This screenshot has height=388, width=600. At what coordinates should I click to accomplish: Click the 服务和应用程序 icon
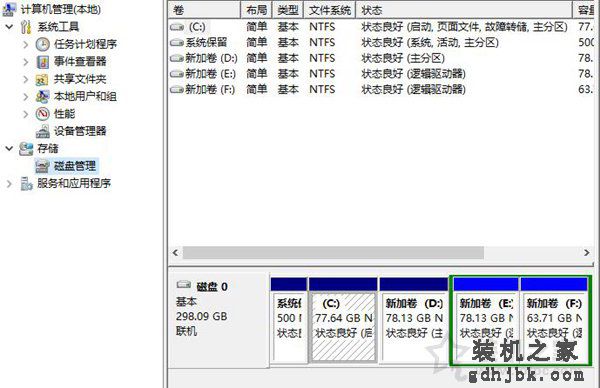click(x=26, y=184)
